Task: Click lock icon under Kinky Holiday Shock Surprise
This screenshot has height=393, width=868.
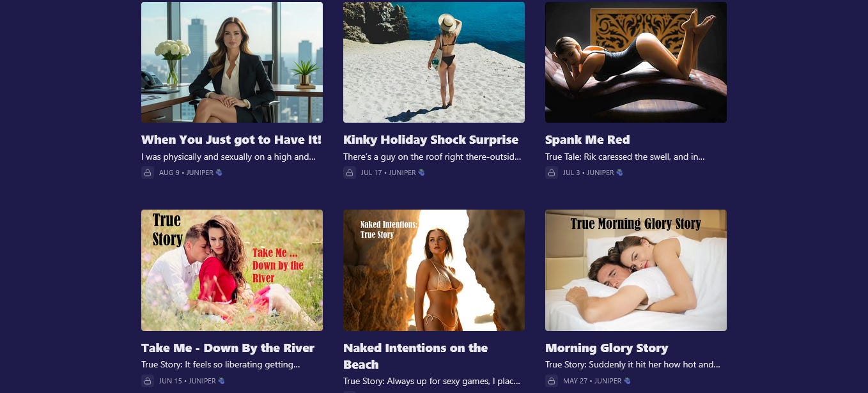Action: pos(350,173)
